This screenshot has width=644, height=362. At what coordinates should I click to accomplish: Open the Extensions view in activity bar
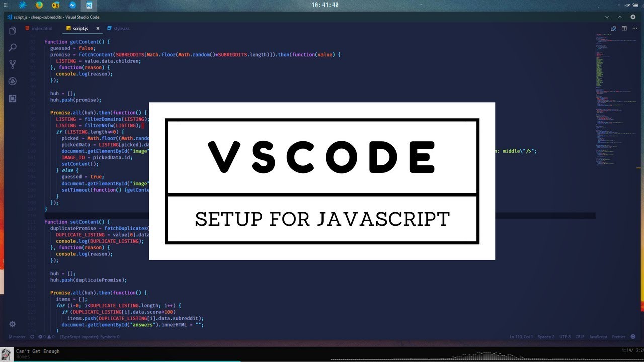tap(13, 98)
